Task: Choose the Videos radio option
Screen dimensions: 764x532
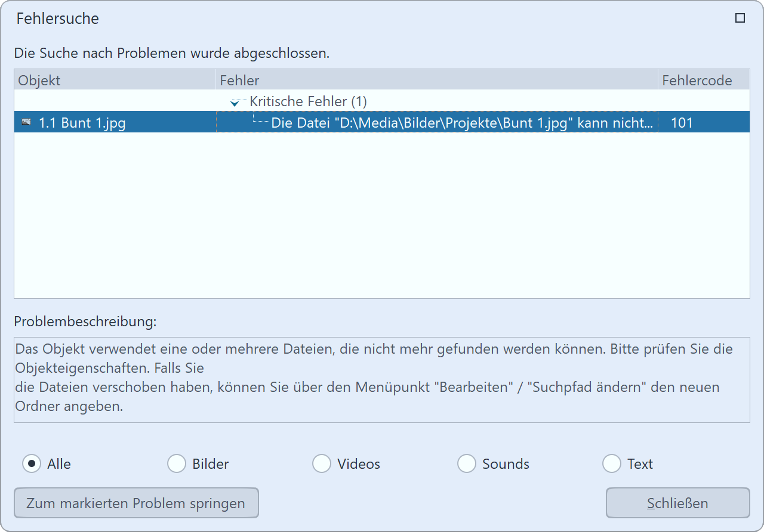Action: point(322,463)
